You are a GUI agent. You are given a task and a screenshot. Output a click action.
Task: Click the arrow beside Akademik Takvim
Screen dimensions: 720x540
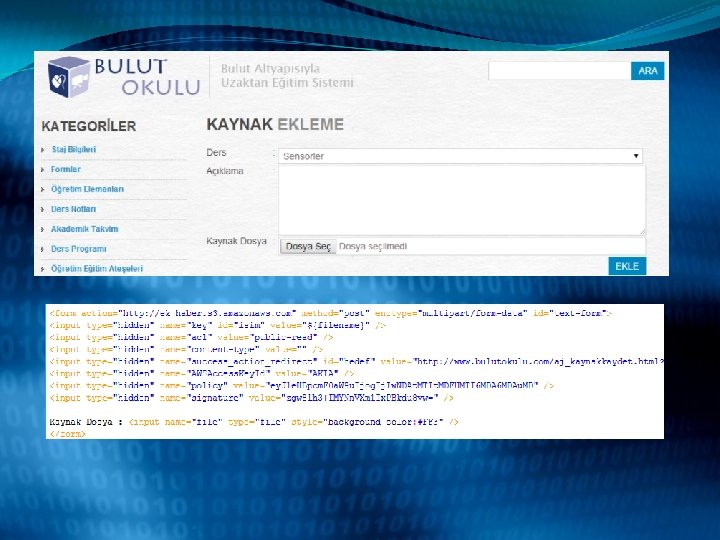(43, 229)
